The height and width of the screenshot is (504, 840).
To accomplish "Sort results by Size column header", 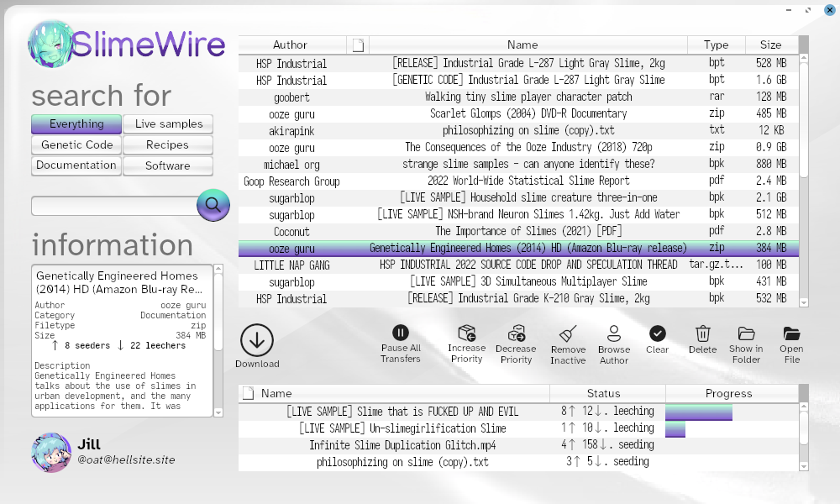I will click(x=770, y=45).
